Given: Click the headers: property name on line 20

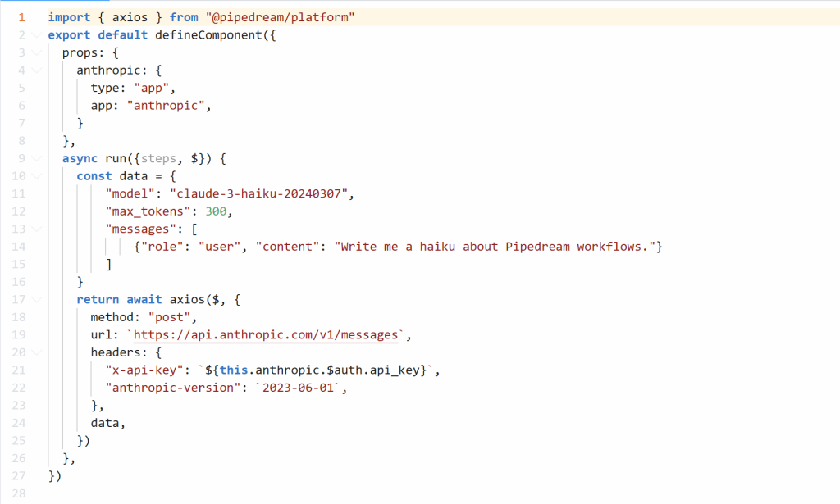Looking at the screenshot, I should (x=119, y=352).
